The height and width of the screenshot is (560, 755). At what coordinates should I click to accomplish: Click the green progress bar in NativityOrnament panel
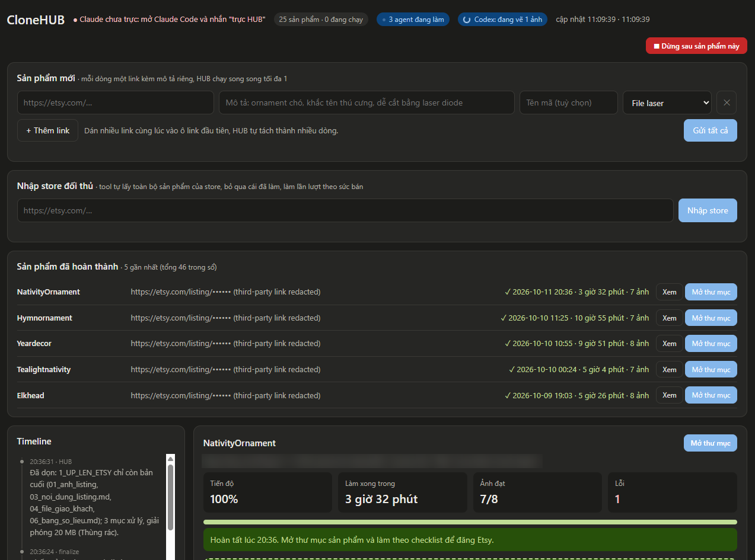[470, 522]
